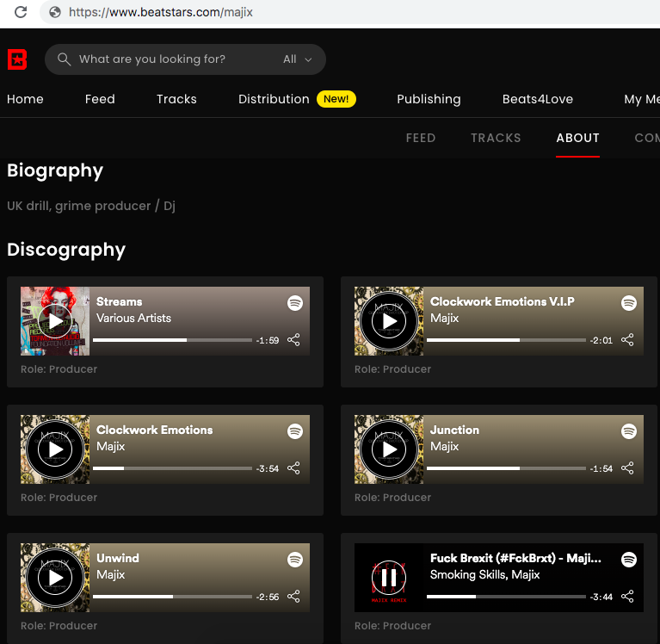The height and width of the screenshot is (644, 660).
Task: Share the Clockwork Emotions track
Action: (293, 468)
